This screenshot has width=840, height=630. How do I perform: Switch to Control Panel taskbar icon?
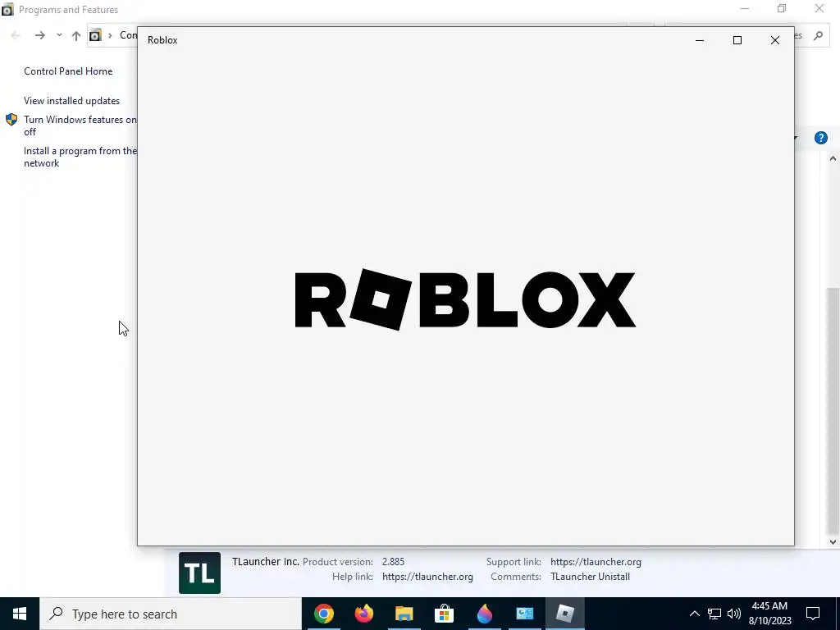coord(524,614)
